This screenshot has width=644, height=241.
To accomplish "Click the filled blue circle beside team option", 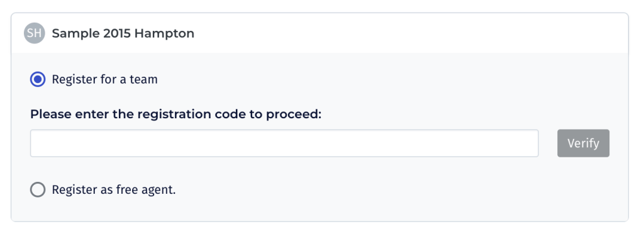I will pos(38,79).
